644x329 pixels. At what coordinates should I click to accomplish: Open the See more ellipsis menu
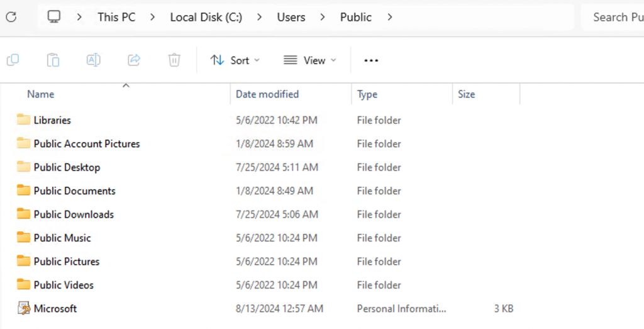pos(371,60)
